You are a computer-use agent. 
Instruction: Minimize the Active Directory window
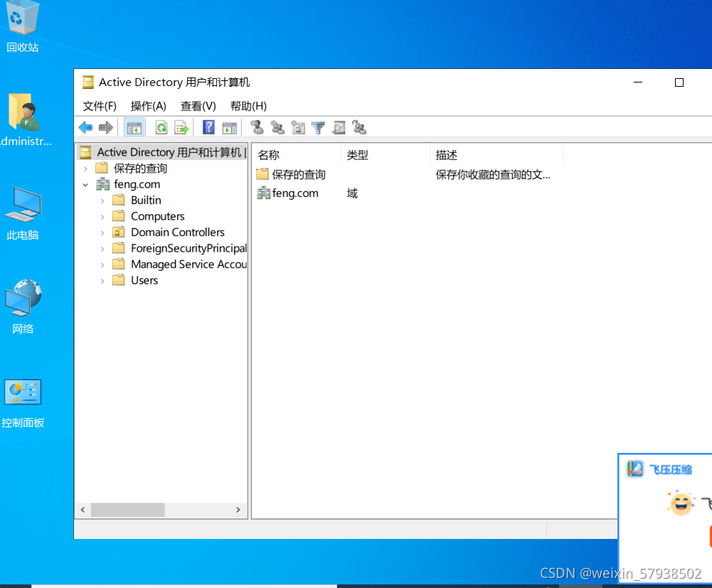pos(638,82)
